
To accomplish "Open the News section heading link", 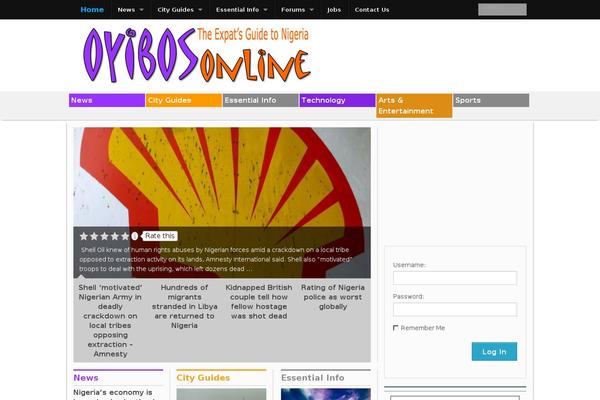I will [x=86, y=378].
